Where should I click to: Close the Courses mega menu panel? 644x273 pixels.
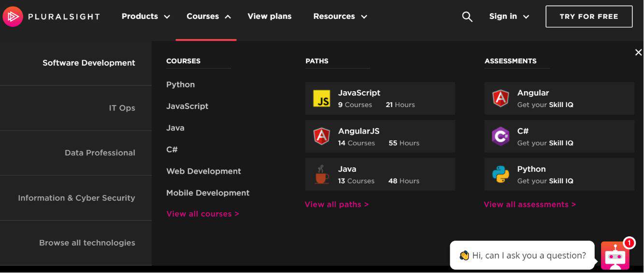click(x=638, y=53)
